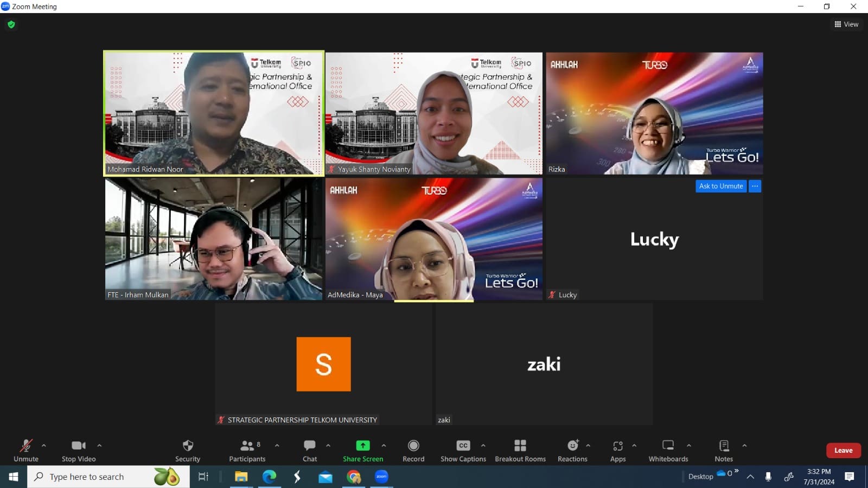Open Task View from the taskbar
The height and width of the screenshot is (488, 868).
(203, 477)
